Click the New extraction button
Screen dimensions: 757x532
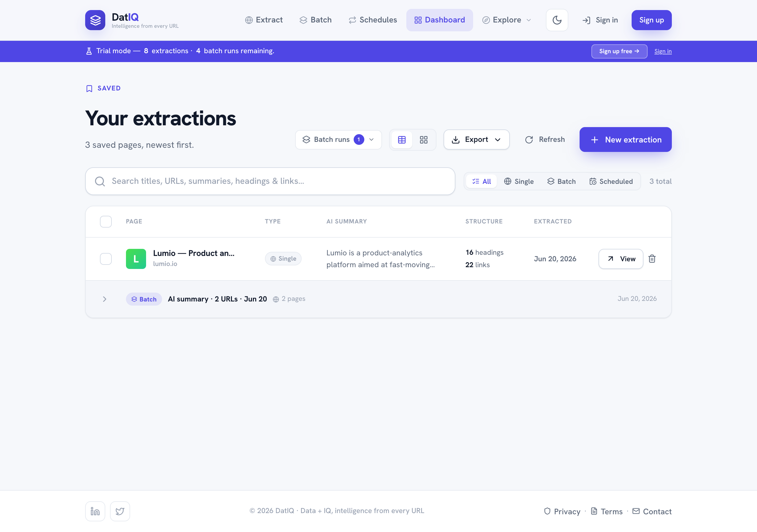625,140
